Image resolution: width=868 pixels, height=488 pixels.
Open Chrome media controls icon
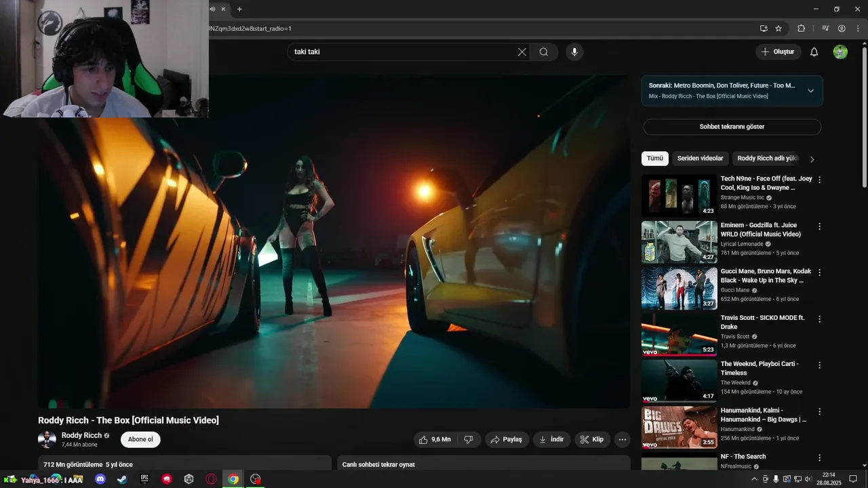coord(825,28)
